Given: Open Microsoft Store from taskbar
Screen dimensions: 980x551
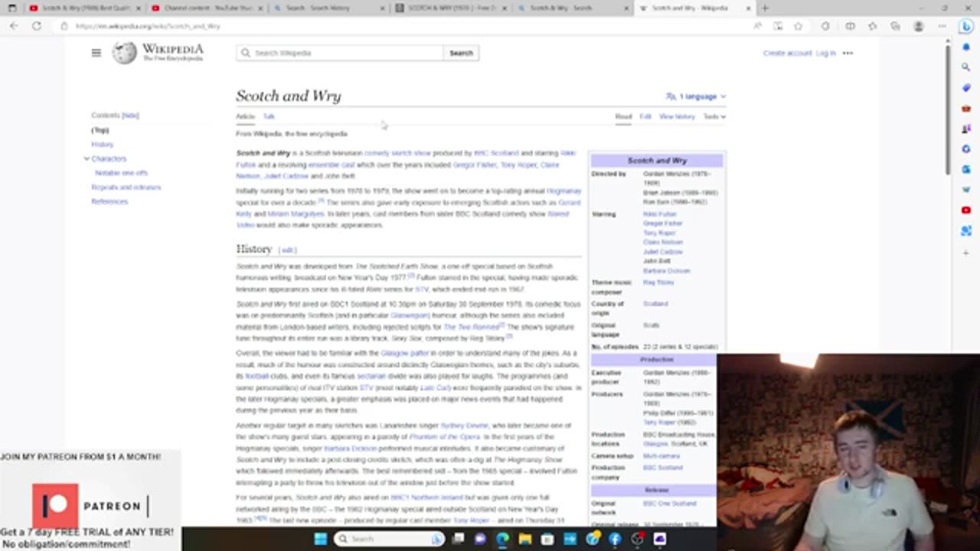Looking at the screenshot, I should [547, 539].
